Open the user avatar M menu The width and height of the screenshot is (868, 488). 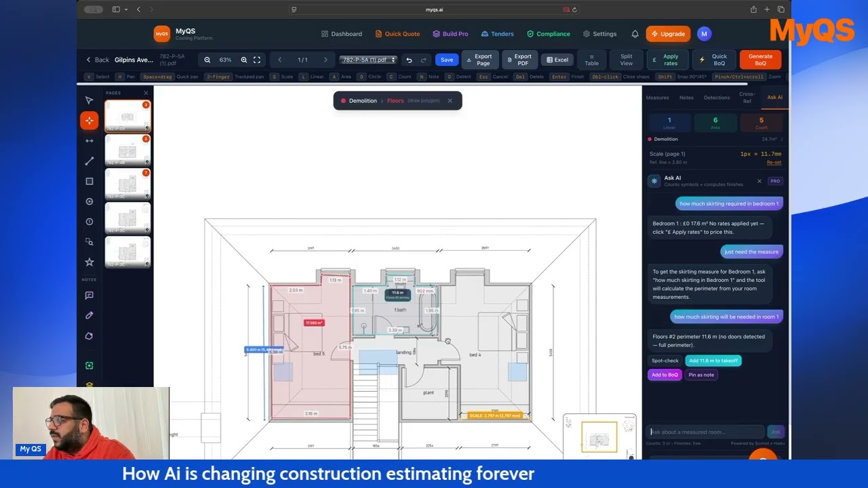click(704, 34)
